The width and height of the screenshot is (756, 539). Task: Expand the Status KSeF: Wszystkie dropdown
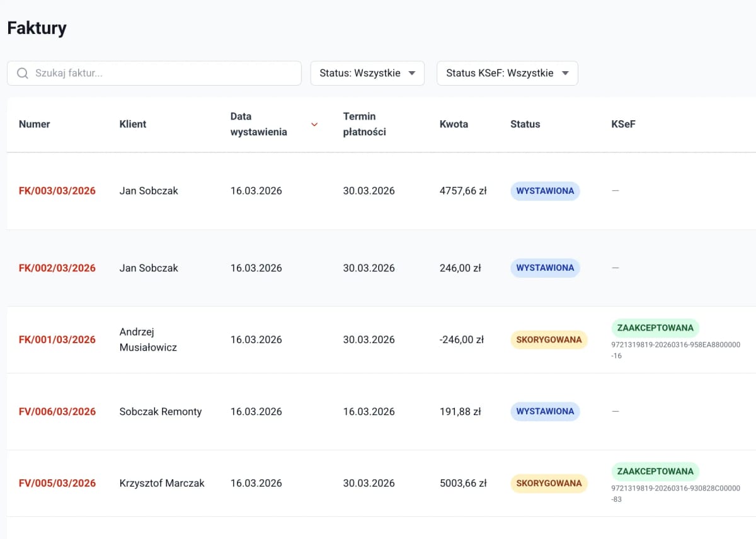(x=507, y=73)
